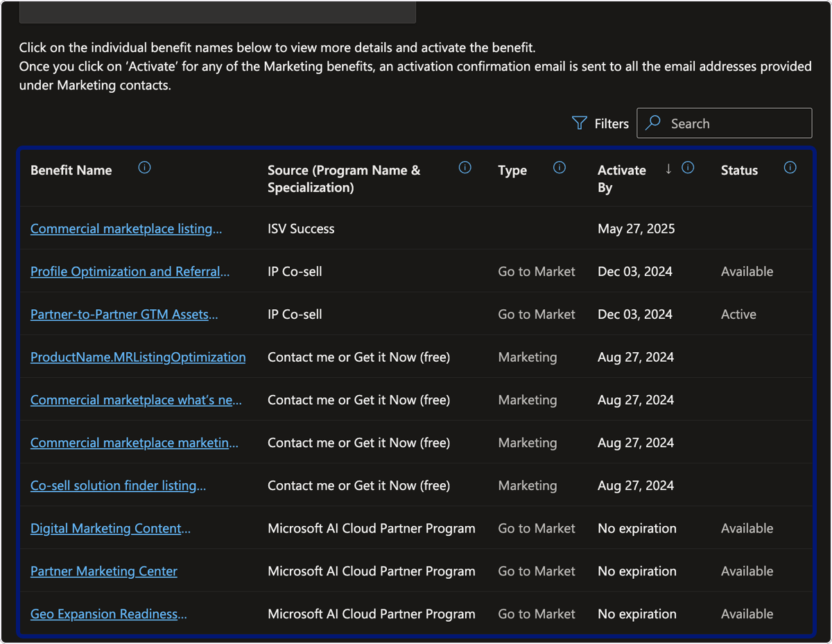Click Aug 27, 2024 in Co-sell solution row

(x=636, y=486)
